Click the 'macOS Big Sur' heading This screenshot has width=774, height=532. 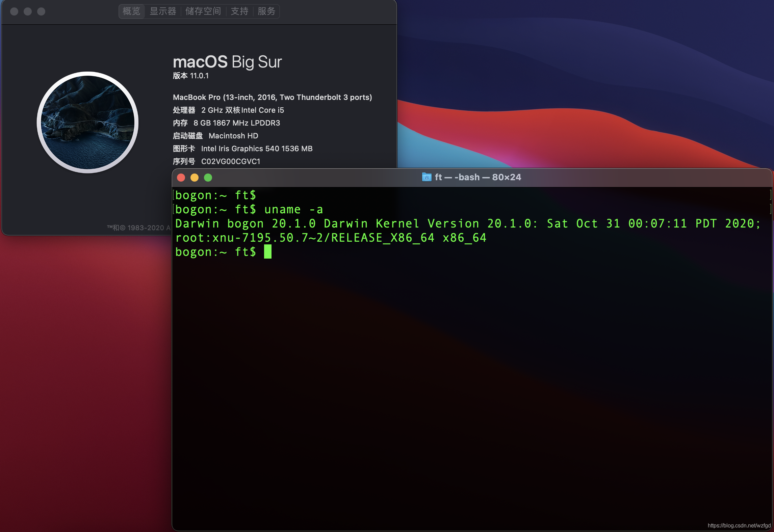coord(227,62)
